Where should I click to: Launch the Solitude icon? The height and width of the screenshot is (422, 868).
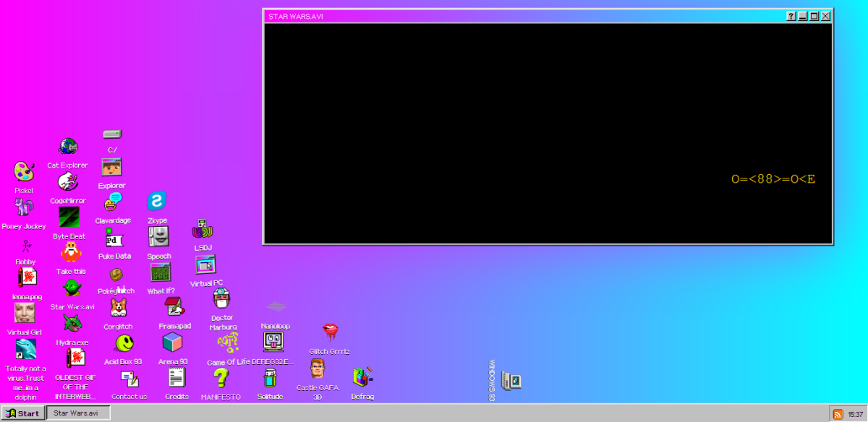(270, 378)
